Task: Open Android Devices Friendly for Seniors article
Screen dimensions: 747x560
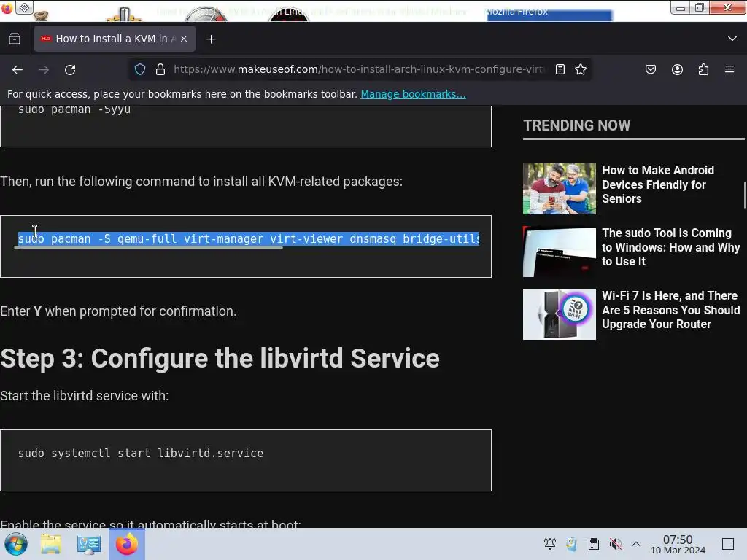Action: click(x=658, y=184)
